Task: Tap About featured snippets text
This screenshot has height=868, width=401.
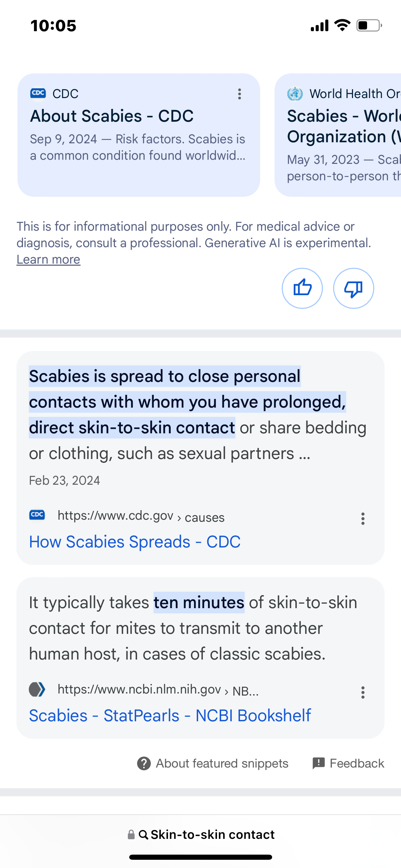Action: pyautogui.click(x=222, y=763)
